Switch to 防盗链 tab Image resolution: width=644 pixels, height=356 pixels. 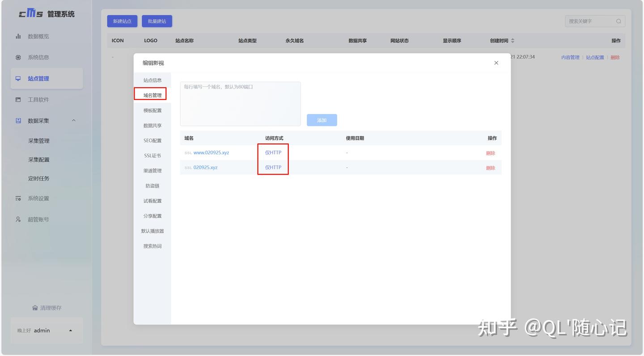(153, 186)
